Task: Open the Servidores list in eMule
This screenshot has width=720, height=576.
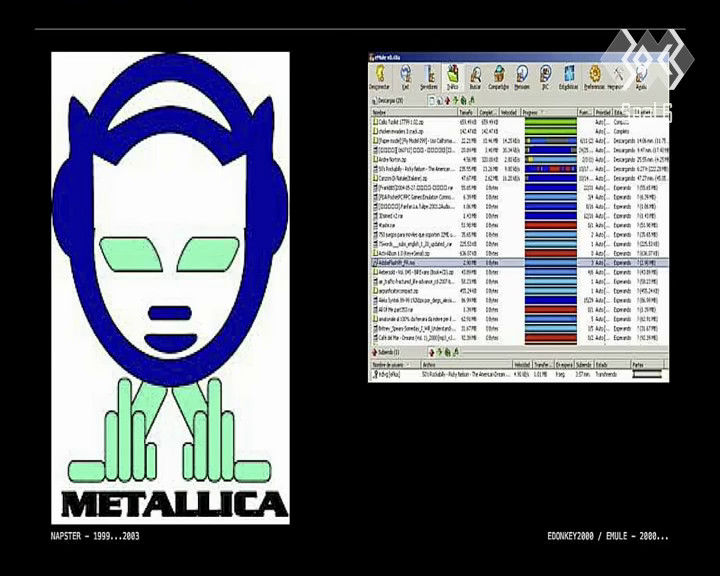Action: [429, 77]
